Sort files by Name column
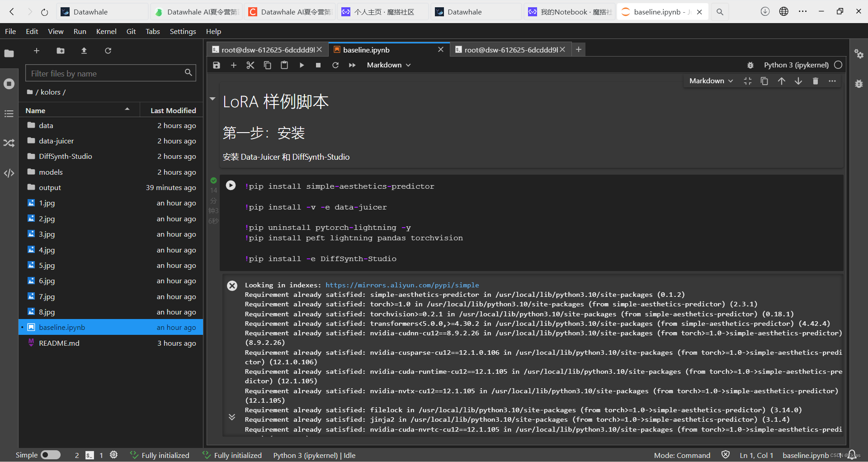 coord(79,110)
